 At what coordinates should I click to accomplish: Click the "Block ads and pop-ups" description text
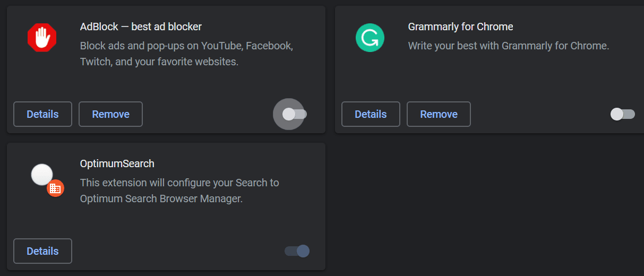click(186, 54)
